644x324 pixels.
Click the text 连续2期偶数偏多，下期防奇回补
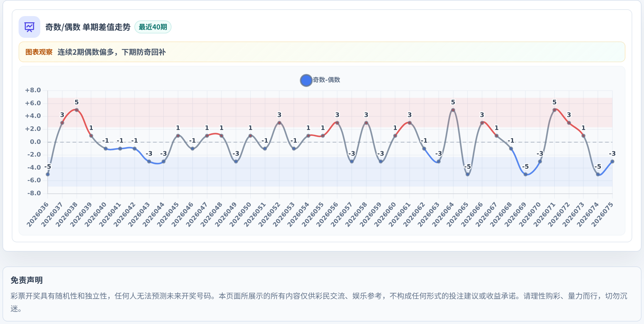click(x=112, y=52)
